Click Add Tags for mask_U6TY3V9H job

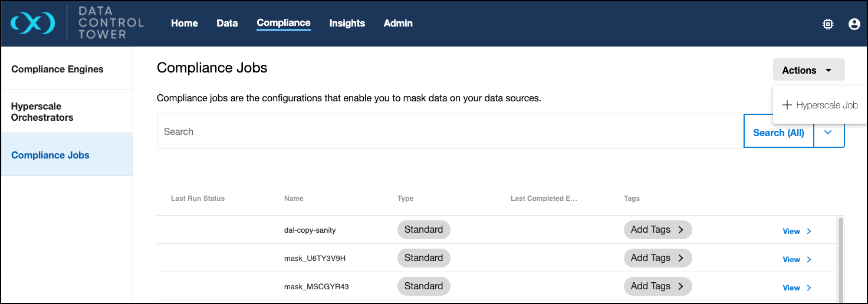tap(657, 258)
